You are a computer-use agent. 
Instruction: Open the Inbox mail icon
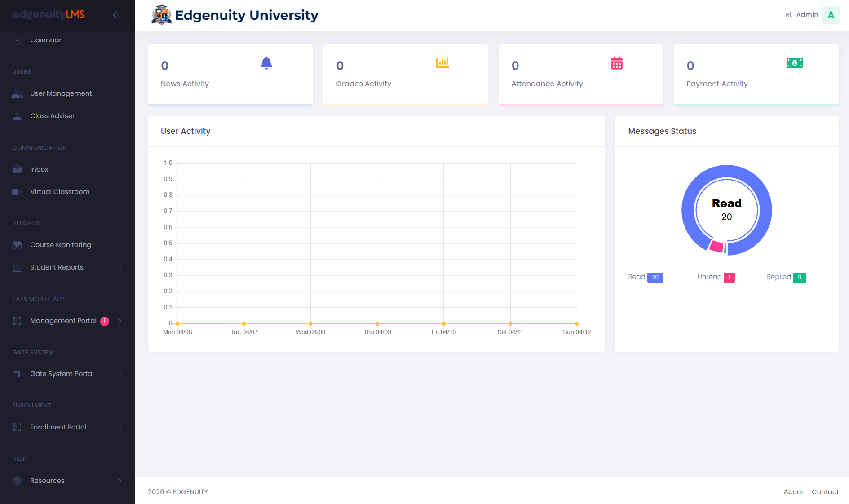pyautogui.click(x=17, y=169)
